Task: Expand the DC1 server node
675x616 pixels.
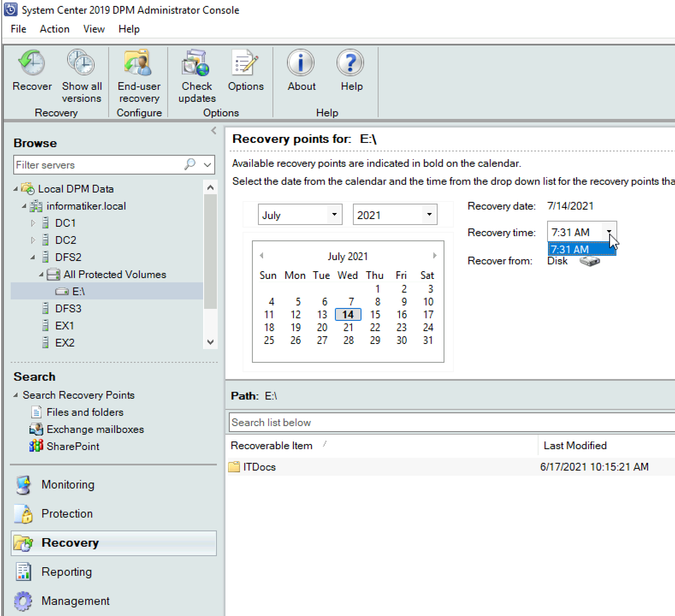Action: tap(33, 223)
